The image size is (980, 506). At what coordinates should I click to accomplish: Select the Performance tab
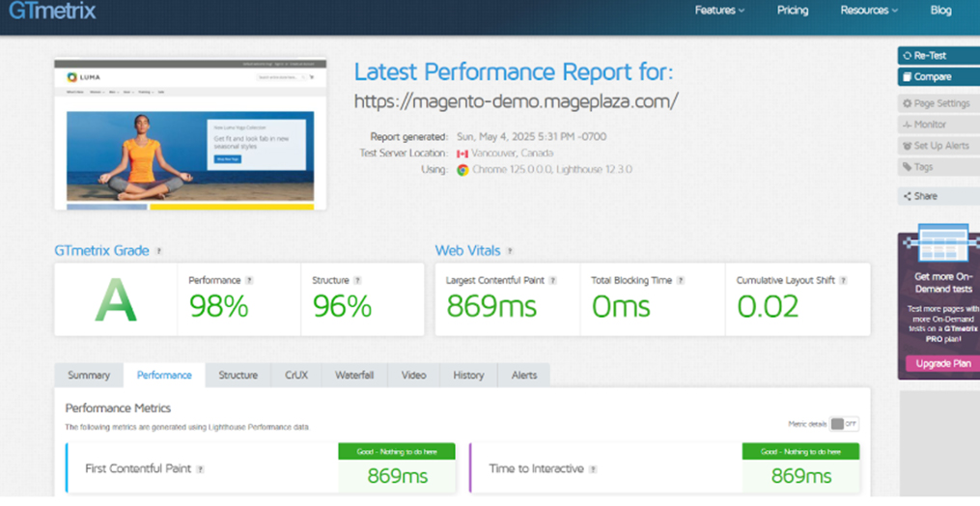coord(164,376)
